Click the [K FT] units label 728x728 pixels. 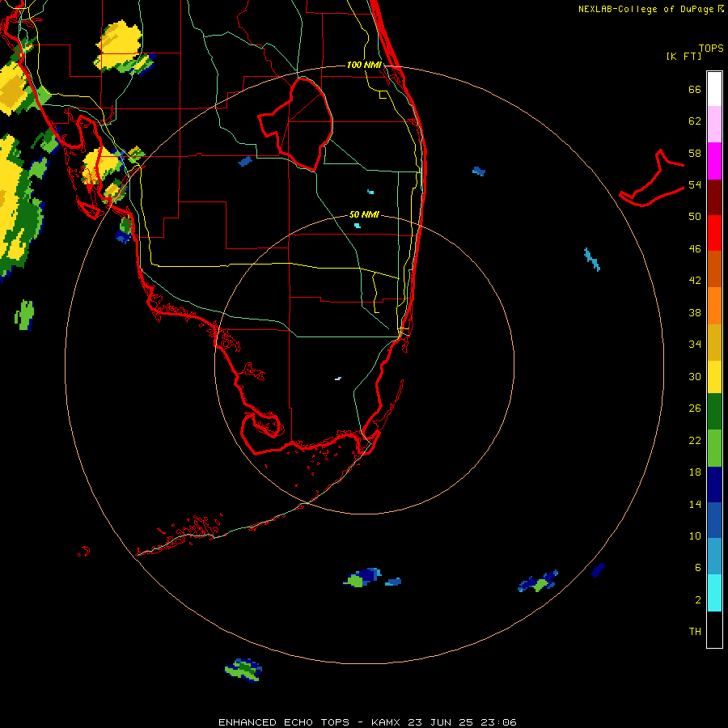(684, 57)
